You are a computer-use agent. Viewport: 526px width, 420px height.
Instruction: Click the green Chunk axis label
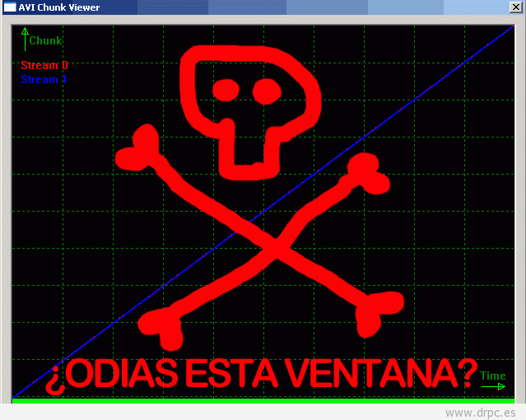click(45, 40)
